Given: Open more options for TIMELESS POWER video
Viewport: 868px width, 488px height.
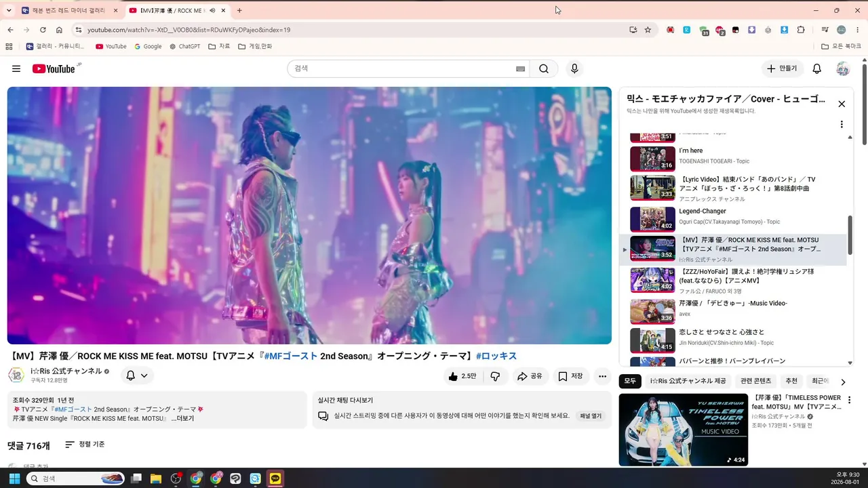Looking at the screenshot, I should (849, 401).
